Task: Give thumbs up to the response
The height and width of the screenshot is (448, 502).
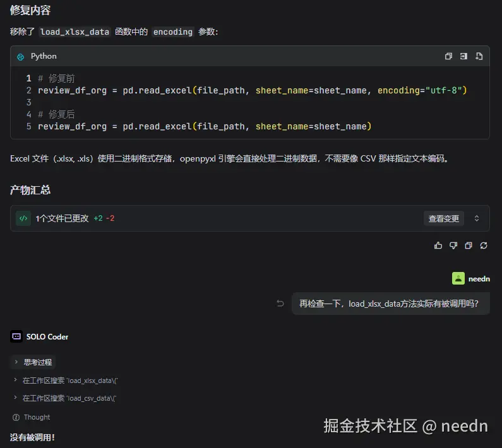Action: (438, 245)
